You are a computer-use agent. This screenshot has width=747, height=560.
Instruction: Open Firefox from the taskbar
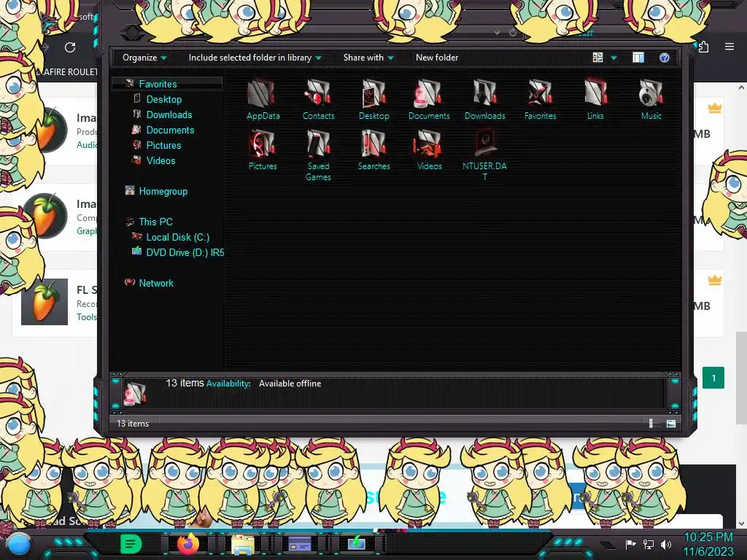point(187,544)
